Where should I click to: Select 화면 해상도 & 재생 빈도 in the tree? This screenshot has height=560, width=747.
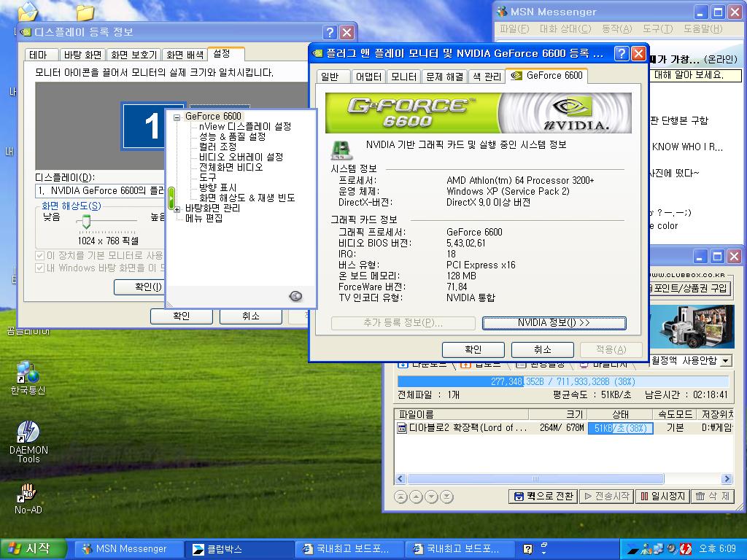click(x=247, y=198)
